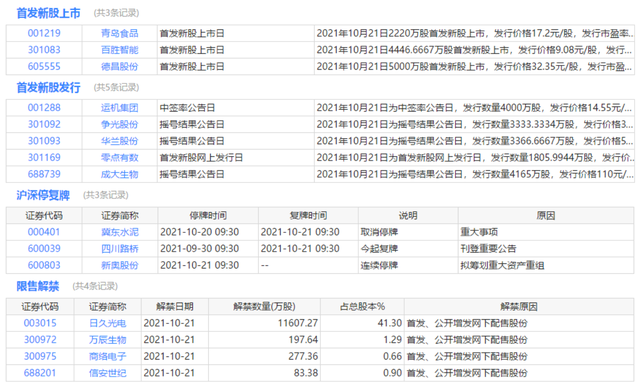
Task: Open stock code 301092
Action: tap(44, 124)
